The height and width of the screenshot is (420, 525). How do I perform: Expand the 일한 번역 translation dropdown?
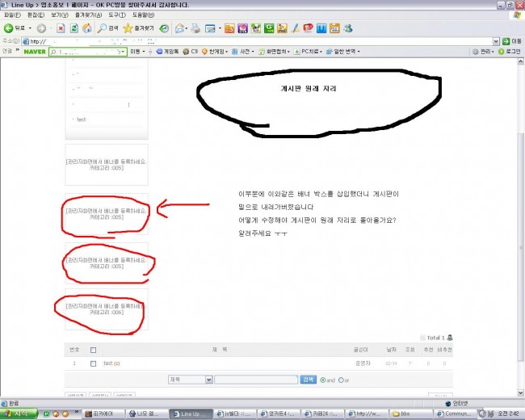pos(359,52)
